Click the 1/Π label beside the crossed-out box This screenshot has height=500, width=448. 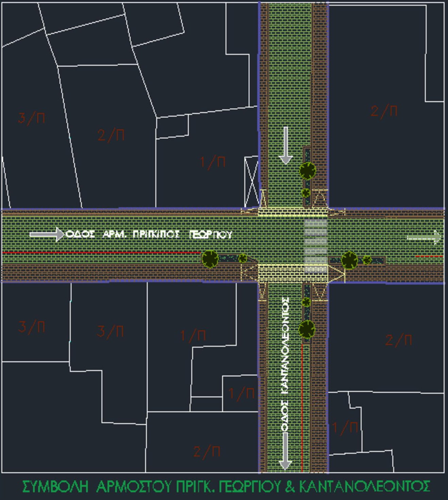tap(213, 162)
